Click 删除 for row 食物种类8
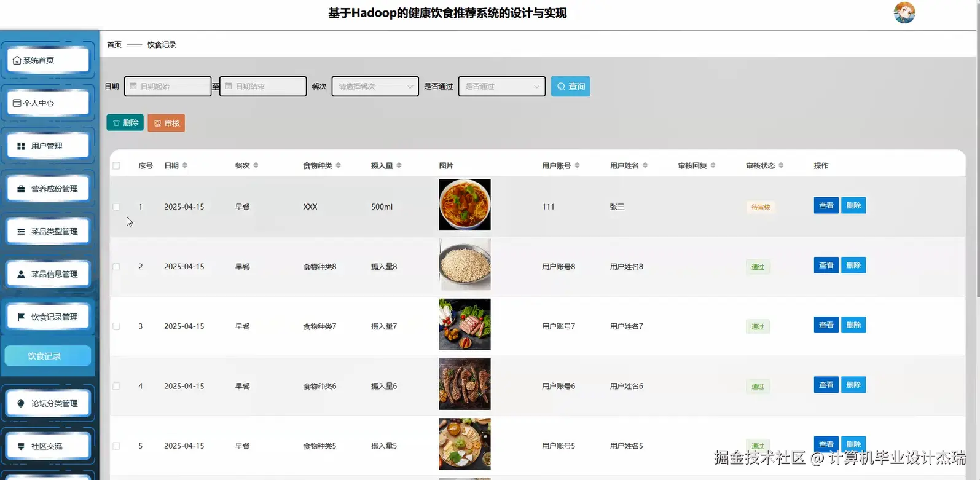This screenshot has height=480, width=980. tap(853, 265)
